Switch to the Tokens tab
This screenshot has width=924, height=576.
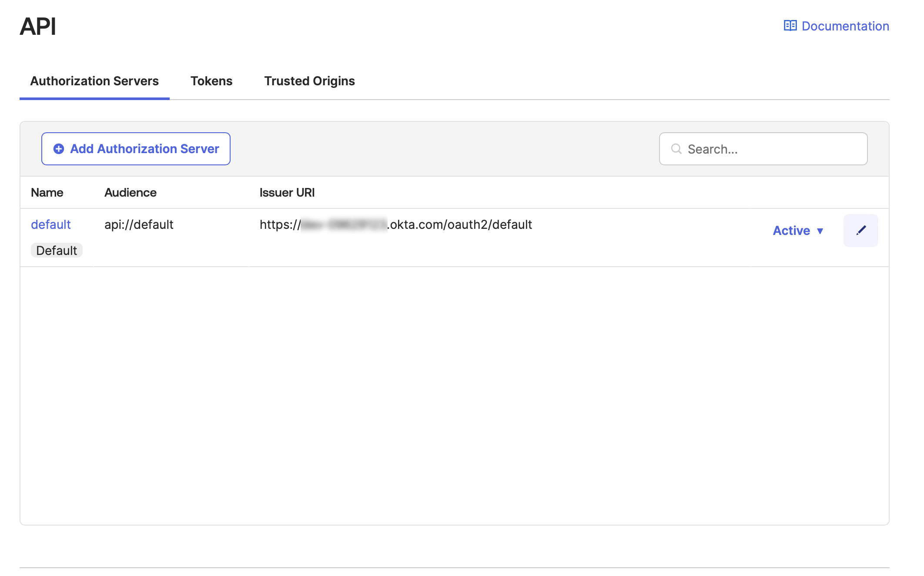[x=211, y=80]
